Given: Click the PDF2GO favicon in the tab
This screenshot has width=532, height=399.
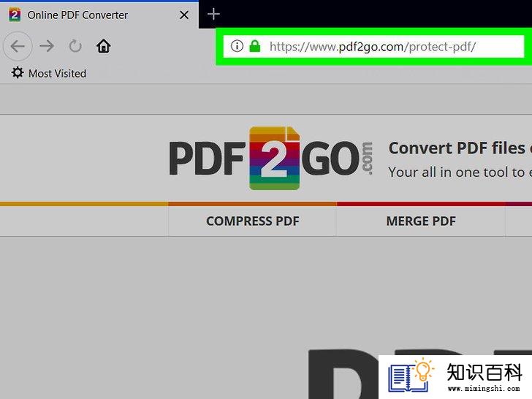Looking at the screenshot, I should pos(15,15).
